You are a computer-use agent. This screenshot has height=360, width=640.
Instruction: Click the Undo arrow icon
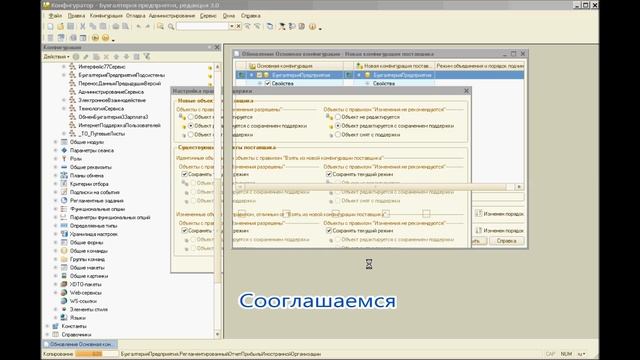139,27
